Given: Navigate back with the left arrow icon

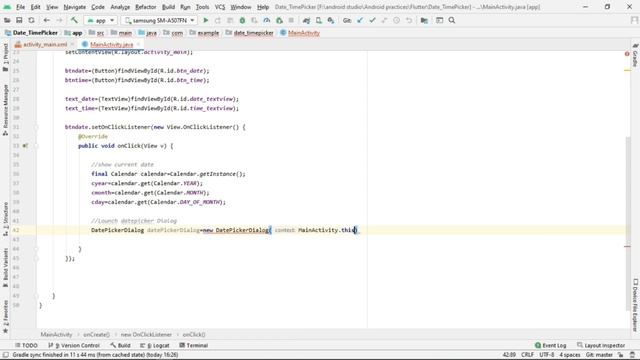Looking at the screenshot, I should point(47,20).
